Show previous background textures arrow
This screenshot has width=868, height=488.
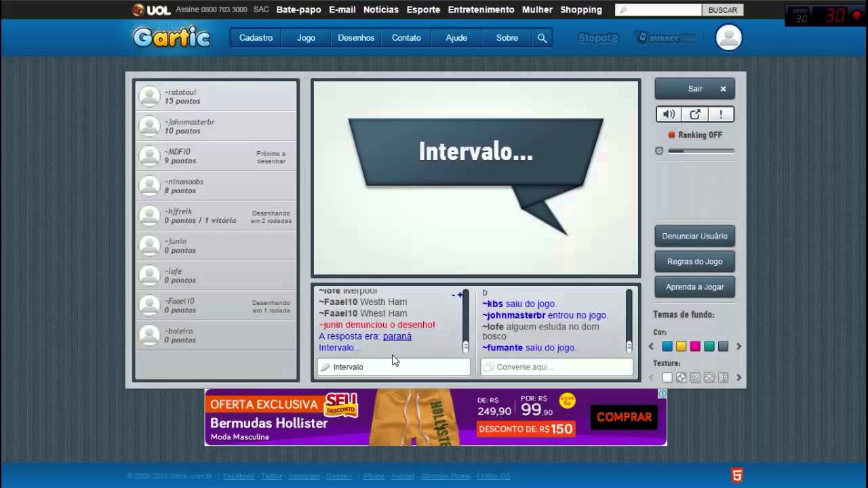(x=652, y=378)
